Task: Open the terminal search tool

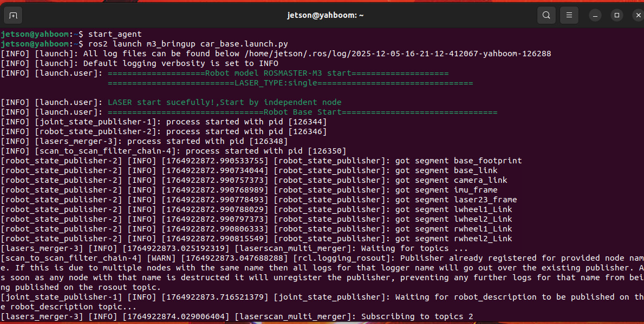Action: (547, 15)
